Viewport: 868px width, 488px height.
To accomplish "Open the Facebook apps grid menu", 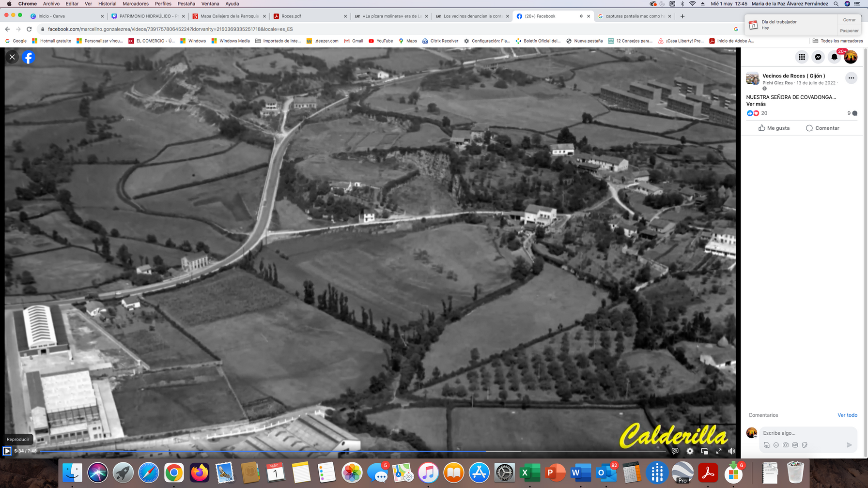I will point(802,57).
